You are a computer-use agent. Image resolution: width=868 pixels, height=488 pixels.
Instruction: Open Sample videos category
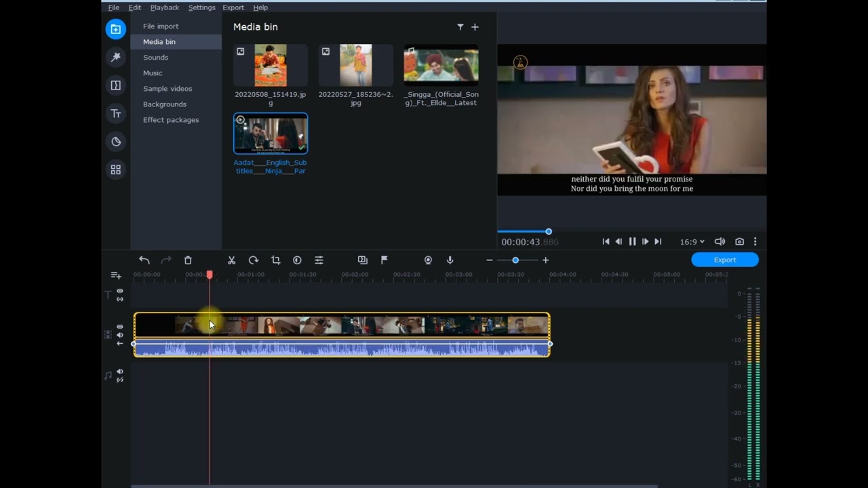(x=176, y=89)
